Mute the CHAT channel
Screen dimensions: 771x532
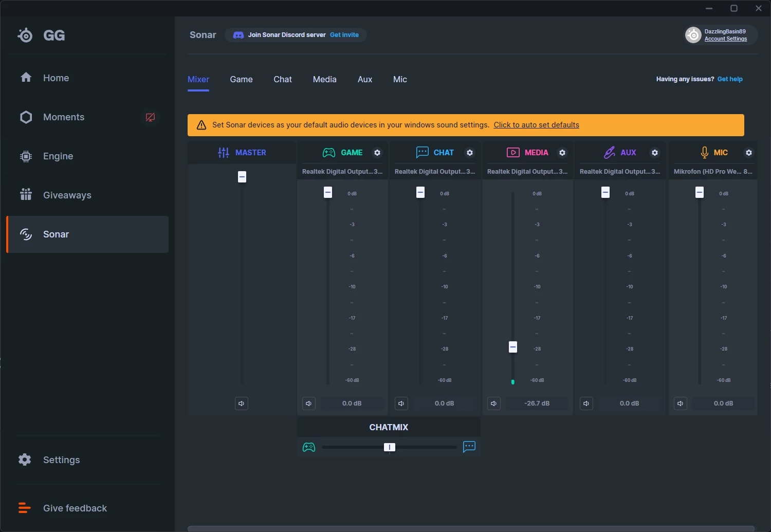(401, 403)
